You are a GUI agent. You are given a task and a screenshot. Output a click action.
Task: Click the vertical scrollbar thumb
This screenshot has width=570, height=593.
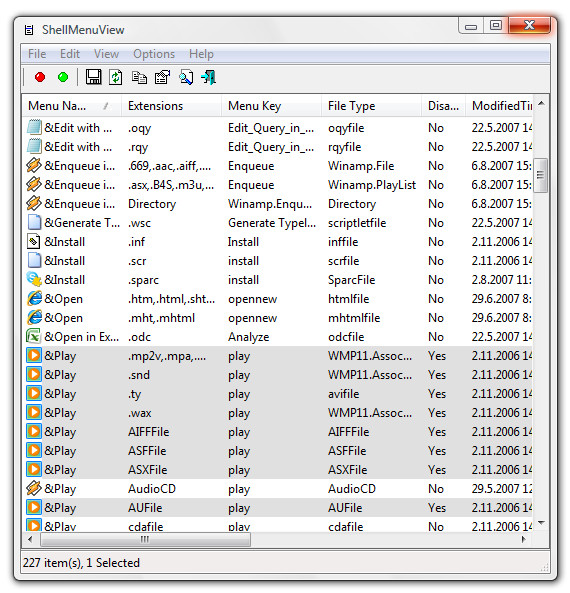[541, 175]
